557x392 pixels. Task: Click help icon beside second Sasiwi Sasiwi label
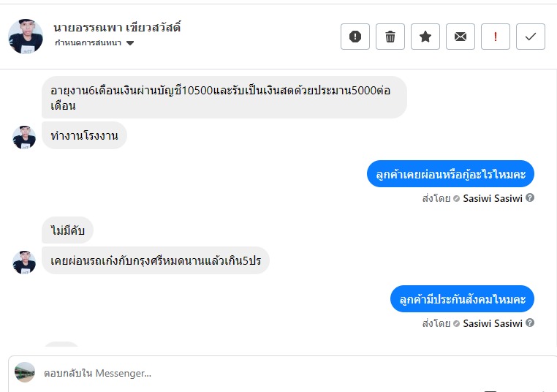530,323
